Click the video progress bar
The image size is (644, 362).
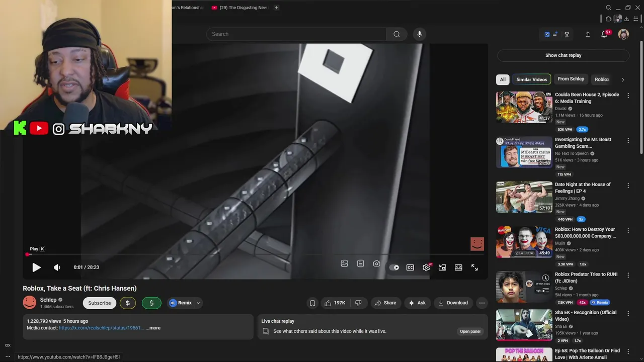[255, 254]
